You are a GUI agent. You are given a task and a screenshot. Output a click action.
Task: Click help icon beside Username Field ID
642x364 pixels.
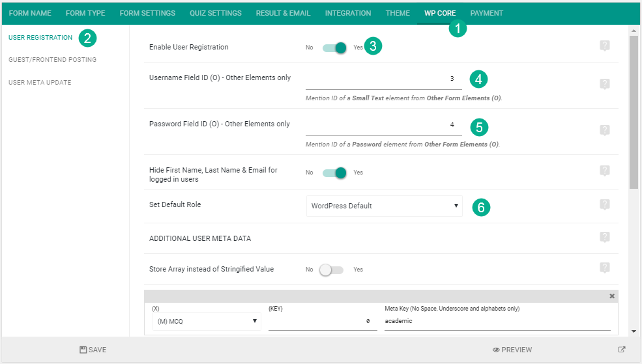tap(604, 84)
